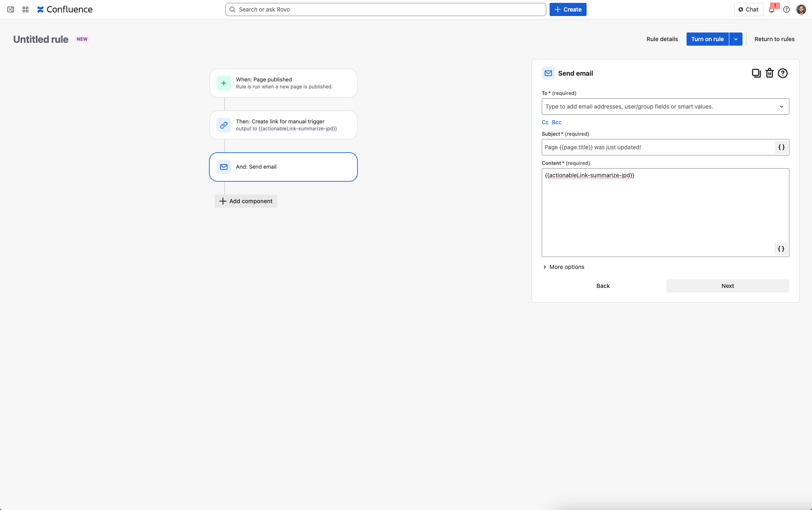Select Create link for manual trigger step
This screenshot has width=812, height=510.
[283, 125]
